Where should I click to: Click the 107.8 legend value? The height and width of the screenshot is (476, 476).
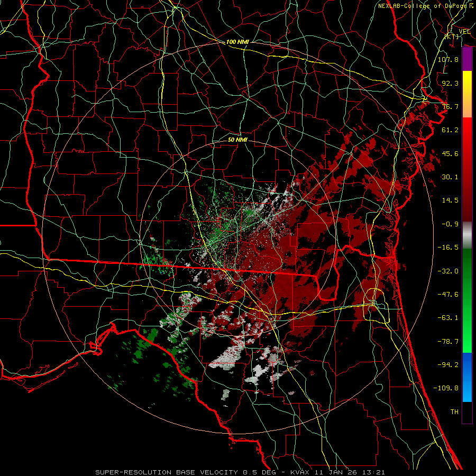pos(448,59)
